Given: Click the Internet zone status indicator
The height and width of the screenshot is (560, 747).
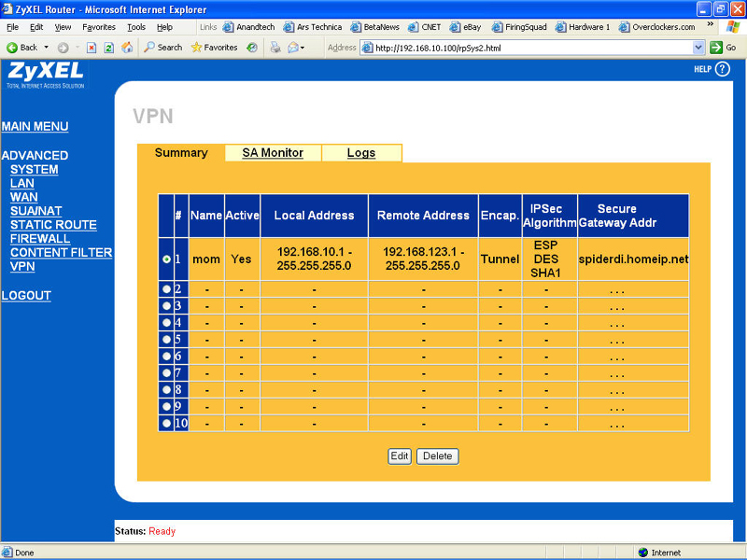Looking at the screenshot, I should pos(660,553).
